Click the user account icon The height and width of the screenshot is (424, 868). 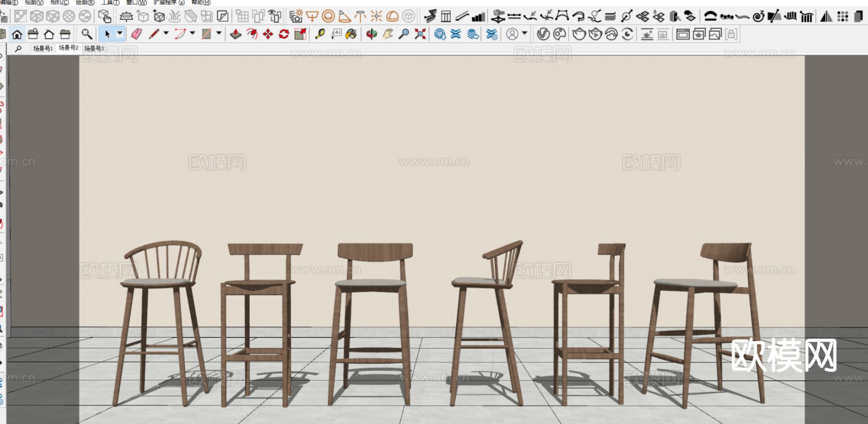point(512,34)
